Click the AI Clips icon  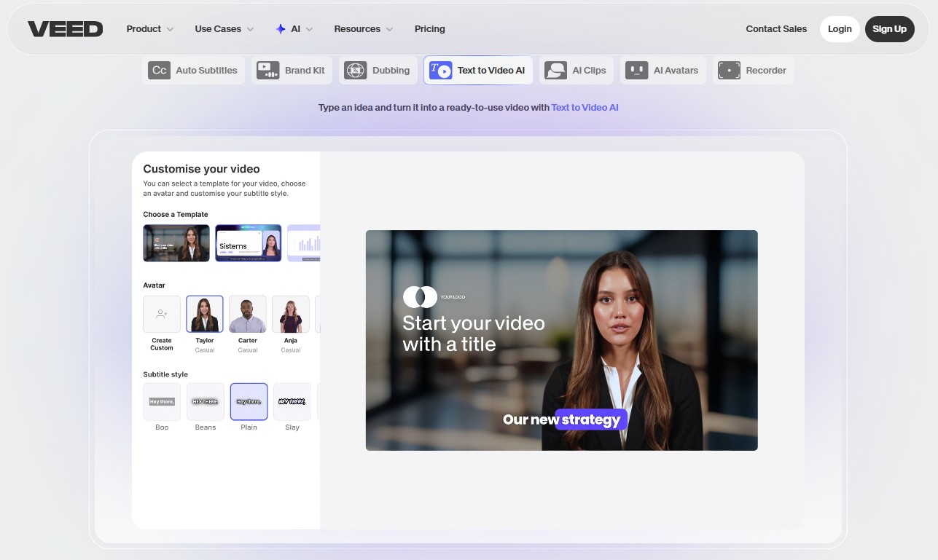[x=555, y=71]
